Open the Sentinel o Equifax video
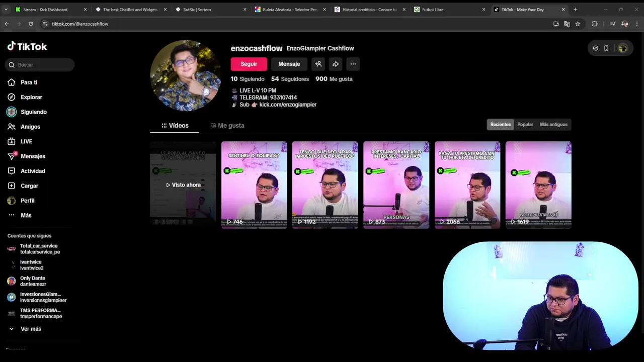644x362 pixels. (x=254, y=185)
